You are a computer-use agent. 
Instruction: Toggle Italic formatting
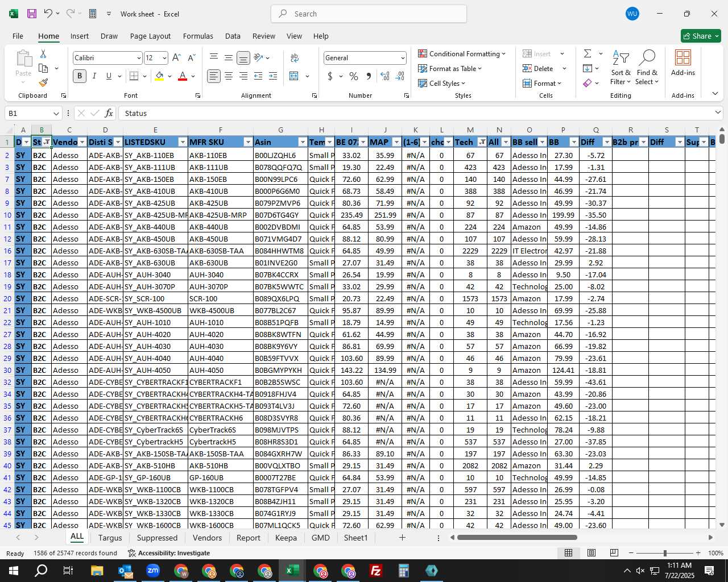pyautogui.click(x=94, y=76)
